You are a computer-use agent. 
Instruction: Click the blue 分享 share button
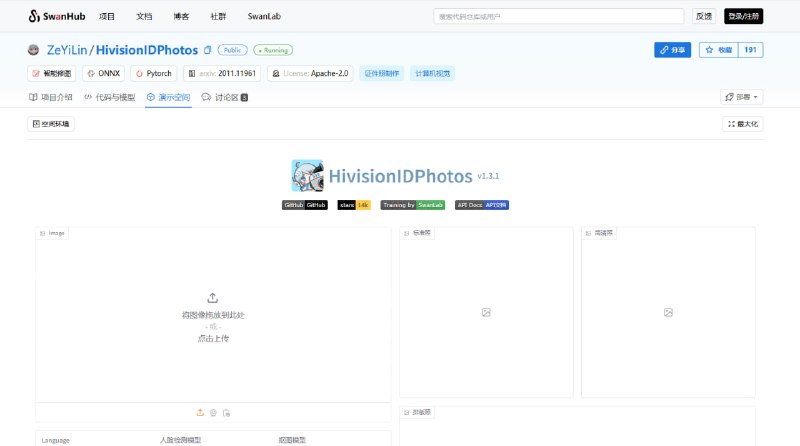(x=673, y=49)
